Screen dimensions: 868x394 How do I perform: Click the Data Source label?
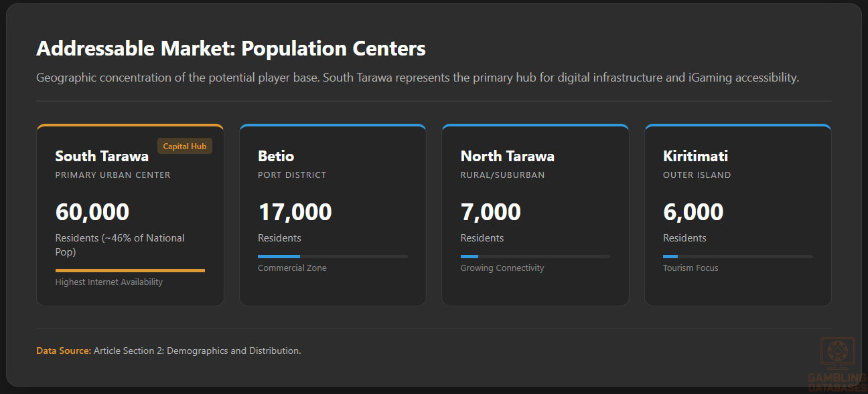pos(64,351)
